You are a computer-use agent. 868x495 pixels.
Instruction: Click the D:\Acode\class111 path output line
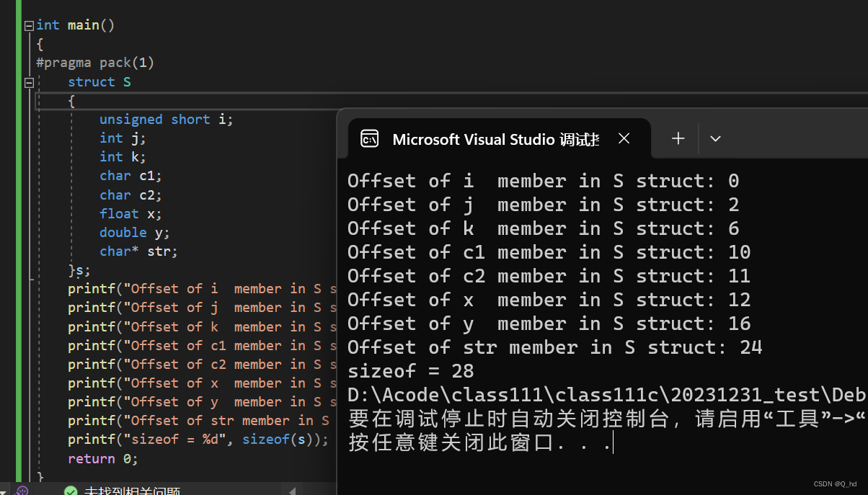(x=607, y=395)
